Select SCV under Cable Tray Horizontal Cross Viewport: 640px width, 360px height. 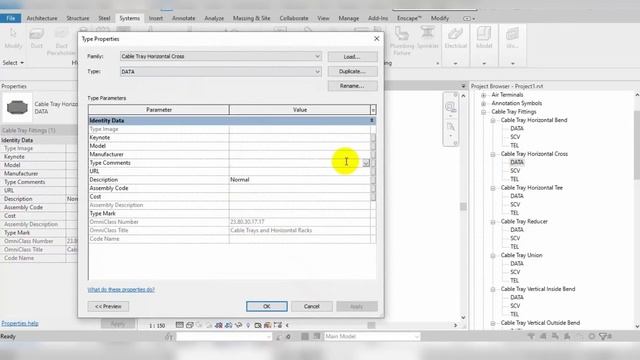515,171
